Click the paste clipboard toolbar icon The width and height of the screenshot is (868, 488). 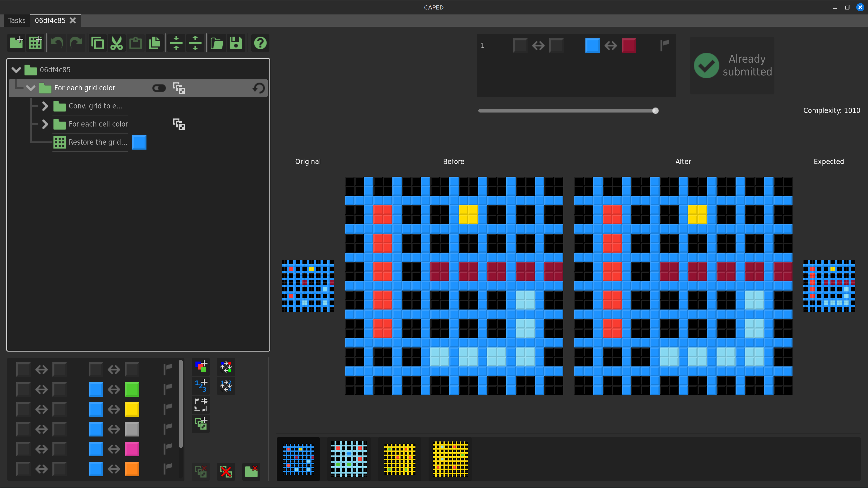(135, 43)
